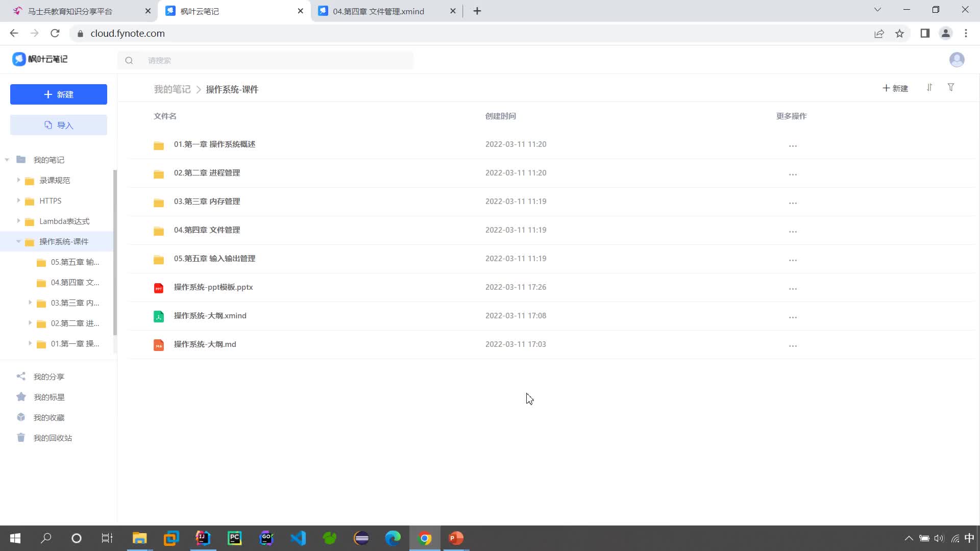Bookmark this page with the star
This screenshot has height=551, width=980.
tap(899, 33)
